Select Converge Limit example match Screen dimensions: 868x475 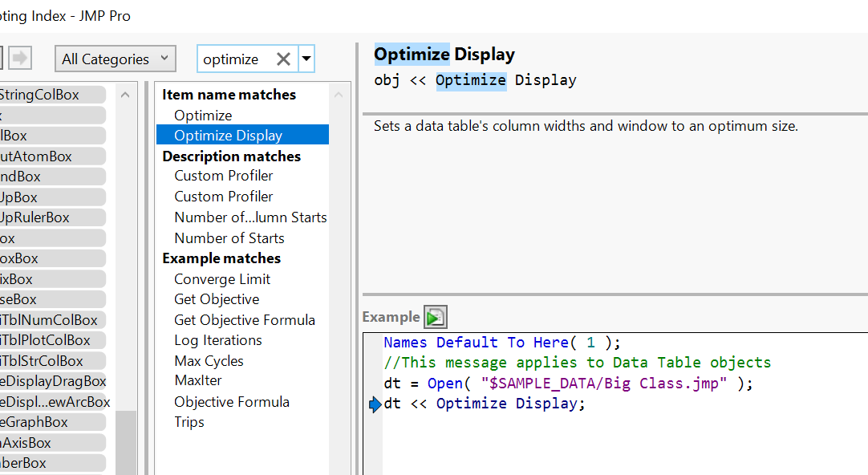[222, 279]
